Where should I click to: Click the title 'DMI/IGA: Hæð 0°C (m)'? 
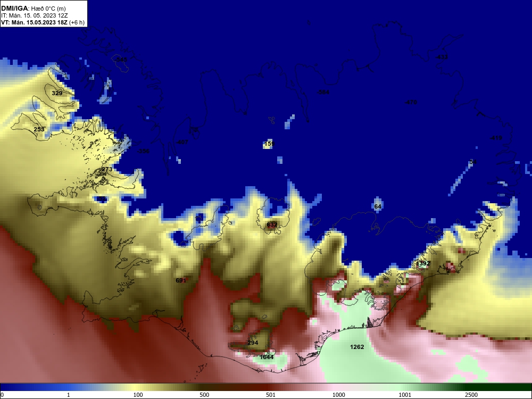[x=33, y=9]
